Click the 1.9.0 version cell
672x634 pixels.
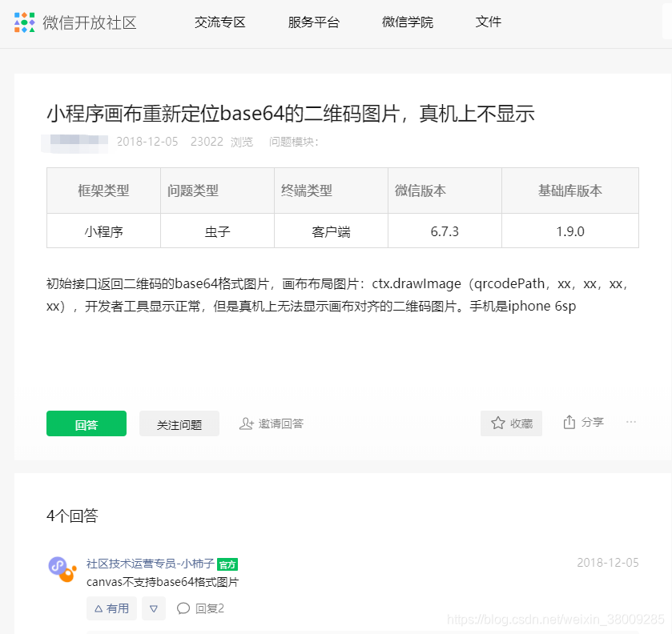point(570,231)
